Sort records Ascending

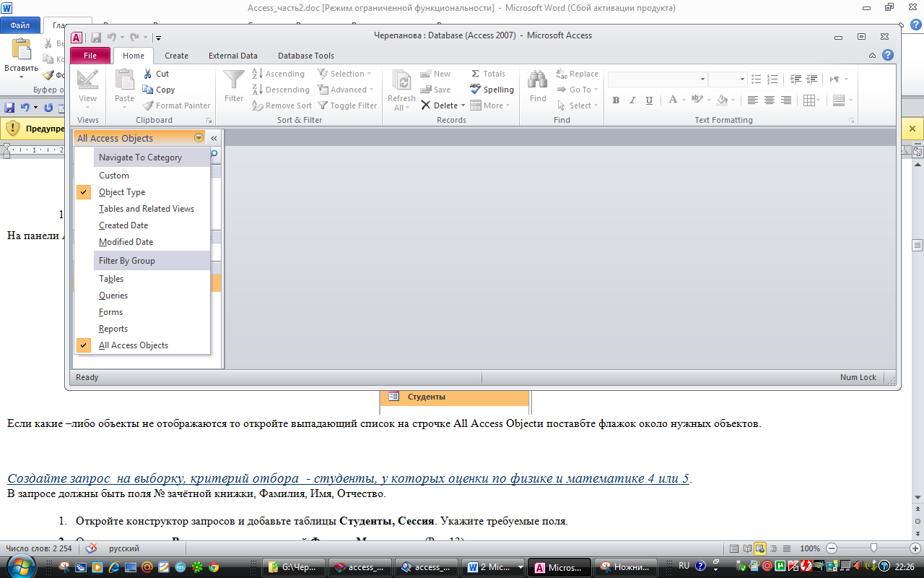pyautogui.click(x=279, y=74)
